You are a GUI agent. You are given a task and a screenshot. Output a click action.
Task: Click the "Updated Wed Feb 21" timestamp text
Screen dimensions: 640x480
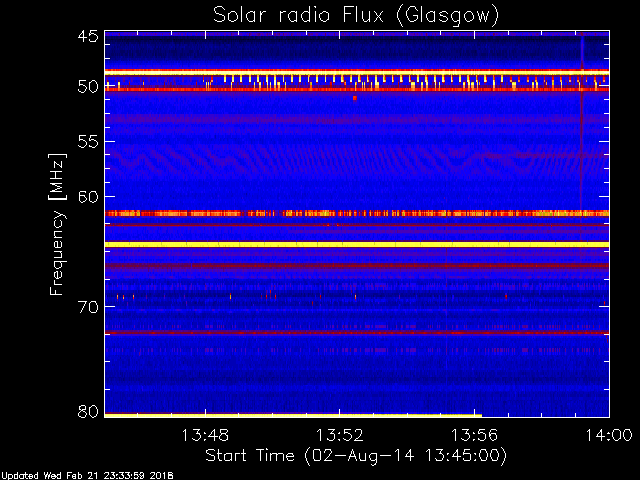coord(87,476)
